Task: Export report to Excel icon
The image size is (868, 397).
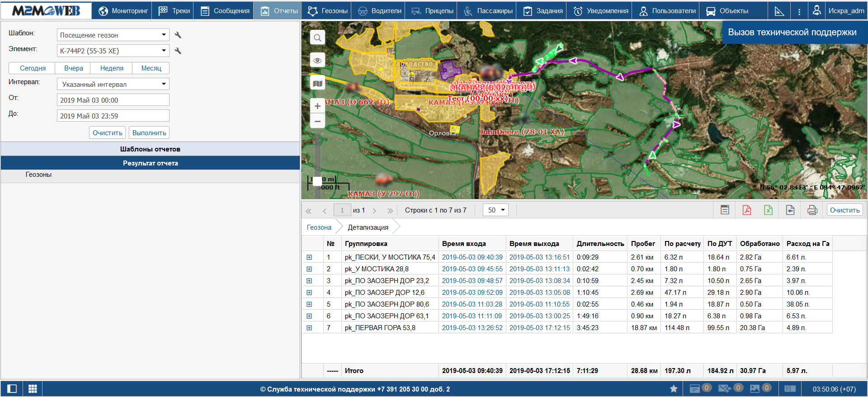Action: (768, 210)
